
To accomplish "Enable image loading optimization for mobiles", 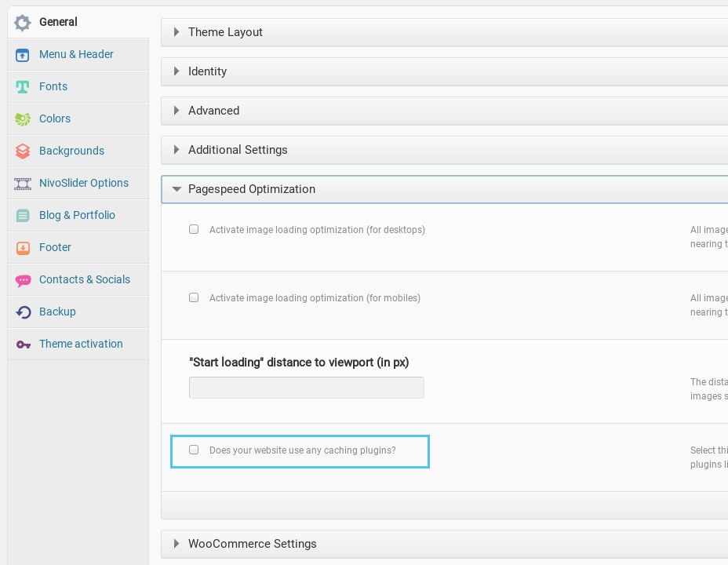I will pos(194,298).
